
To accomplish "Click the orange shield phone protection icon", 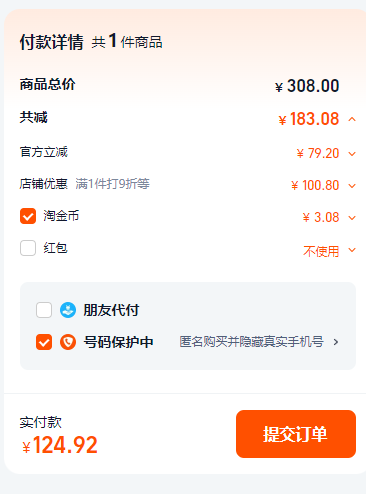I will (68, 342).
